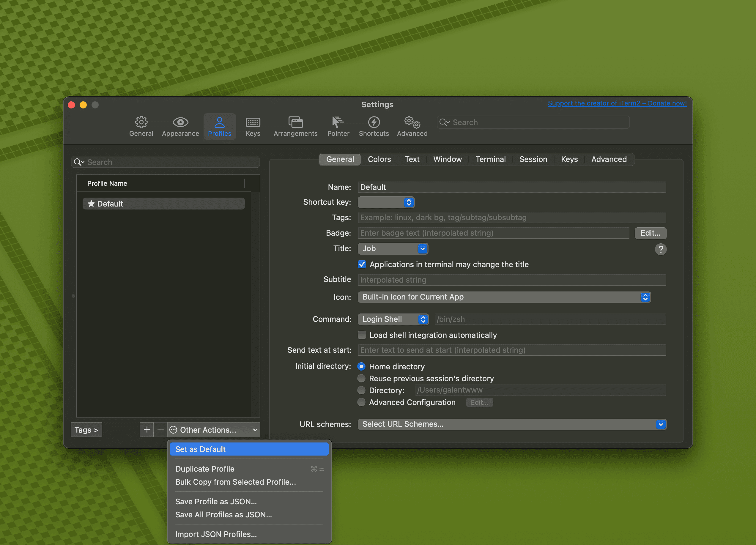Expand the Select URL Schemes dropdown
The width and height of the screenshot is (756, 545).
(x=512, y=424)
